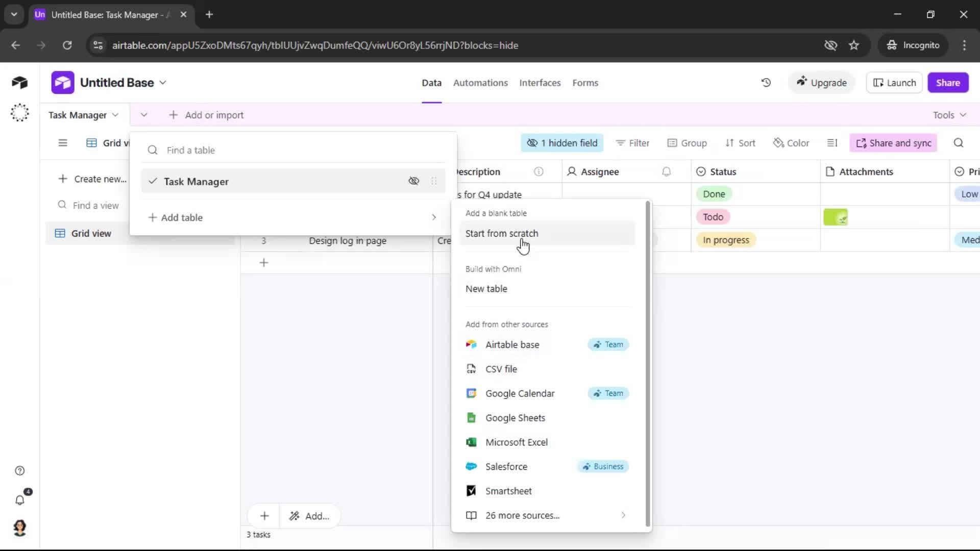Open the Color toolbar option
980x551 pixels.
(x=791, y=143)
